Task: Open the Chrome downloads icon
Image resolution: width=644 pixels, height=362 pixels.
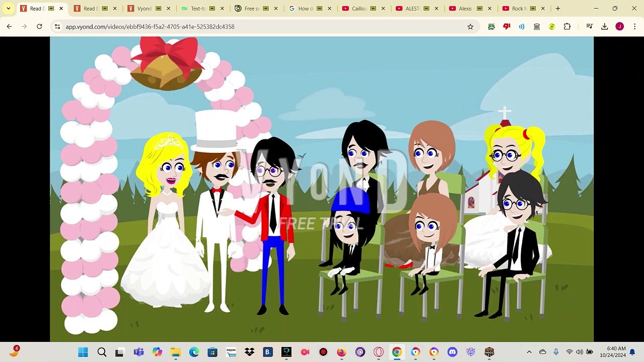Action: click(x=605, y=27)
